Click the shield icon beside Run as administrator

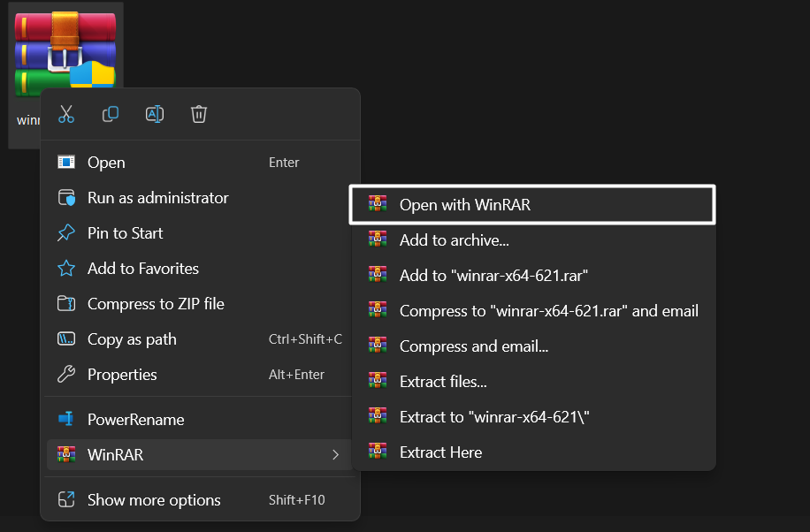(x=65, y=197)
